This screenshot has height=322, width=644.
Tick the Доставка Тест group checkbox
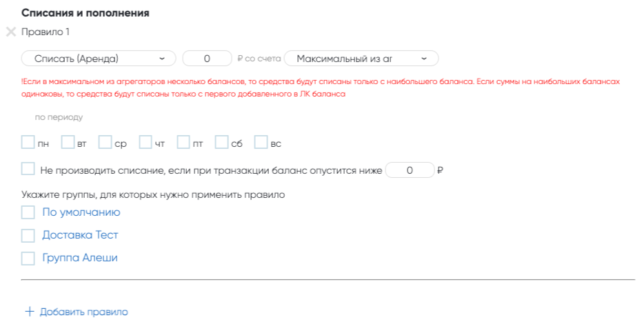tap(28, 235)
